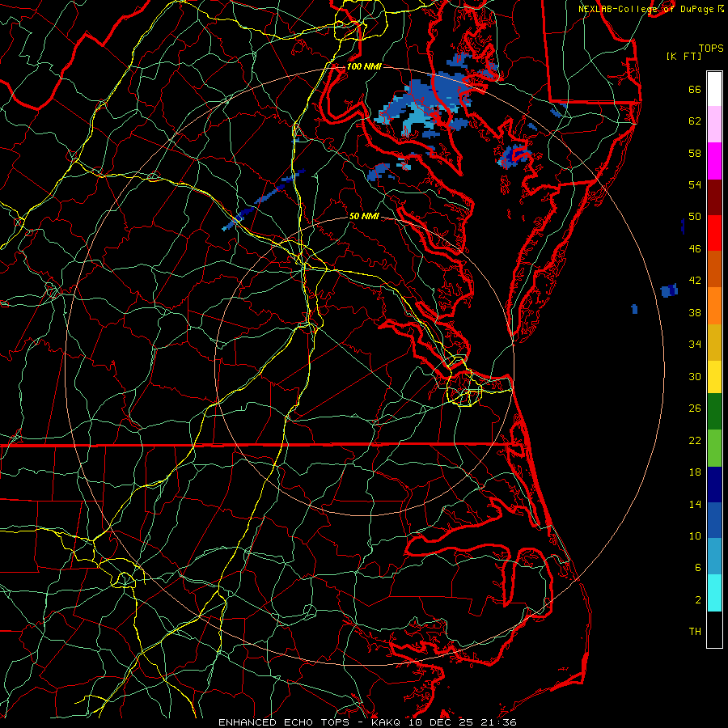Click the light pink 62 kft legend swatch
The height and width of the screenshot is (728, 728).
pyautogui.click(x=714, y=124)
